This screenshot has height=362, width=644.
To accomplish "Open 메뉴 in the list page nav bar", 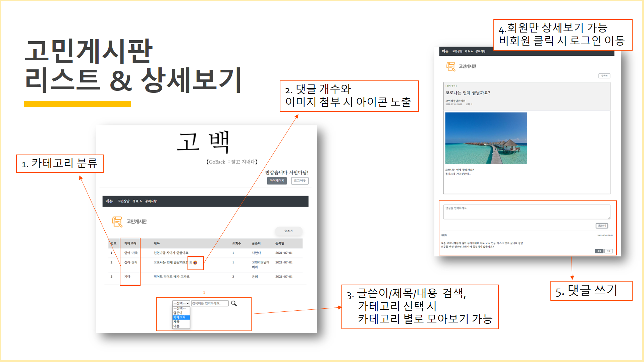I will (x=109, y=201).
